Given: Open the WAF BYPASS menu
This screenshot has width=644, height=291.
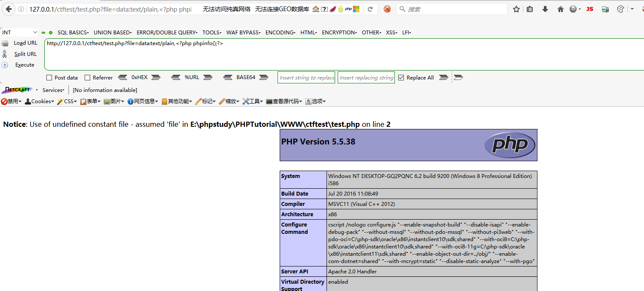Looking at the screenshot, I should pos(244,32).
